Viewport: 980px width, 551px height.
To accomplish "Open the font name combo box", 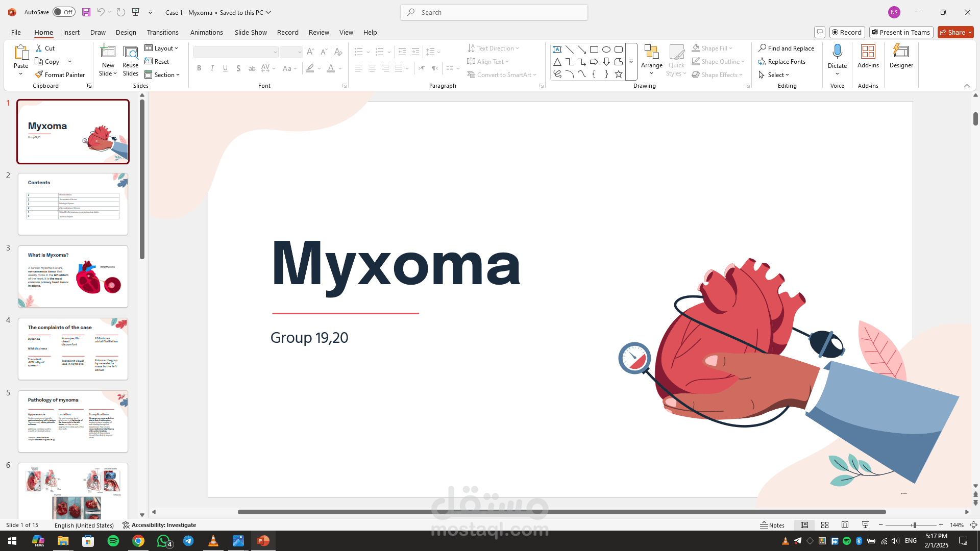I will coord(236,52).
